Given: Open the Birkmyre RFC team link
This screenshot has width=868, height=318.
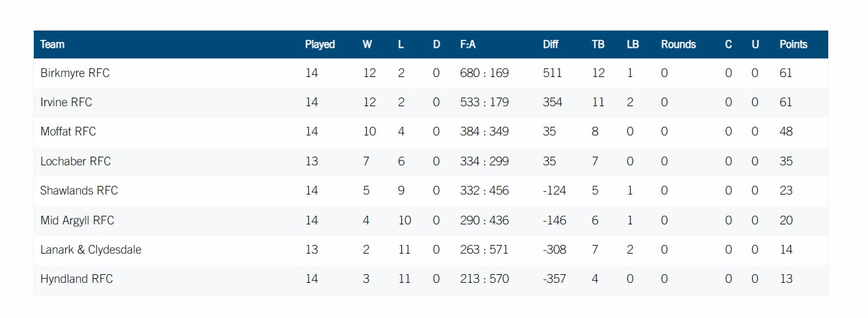Looking at the screenshot, I should click(75, 73).
